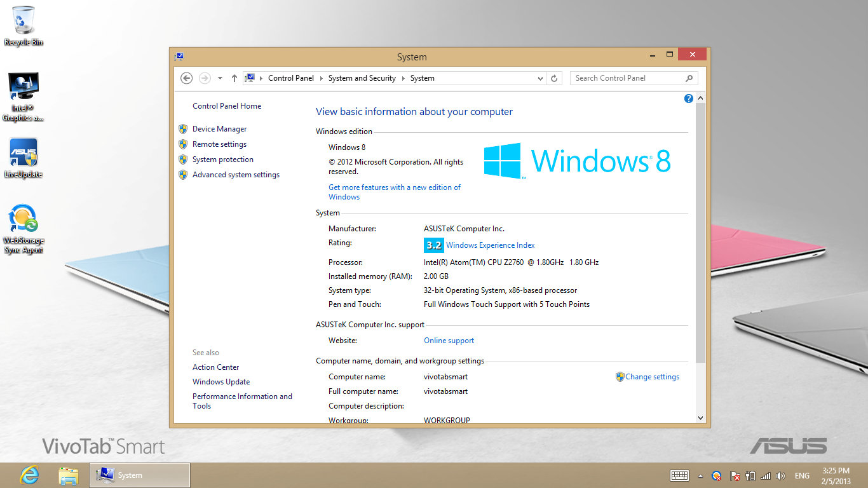The height and width of the screenshot is (488, 868).
Task: Open Action Center under See also
Action: pos(216,367)
